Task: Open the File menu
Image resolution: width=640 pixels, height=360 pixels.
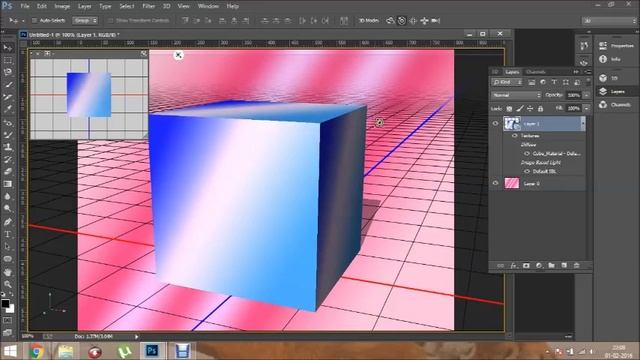Action: (x=25, y=6)
